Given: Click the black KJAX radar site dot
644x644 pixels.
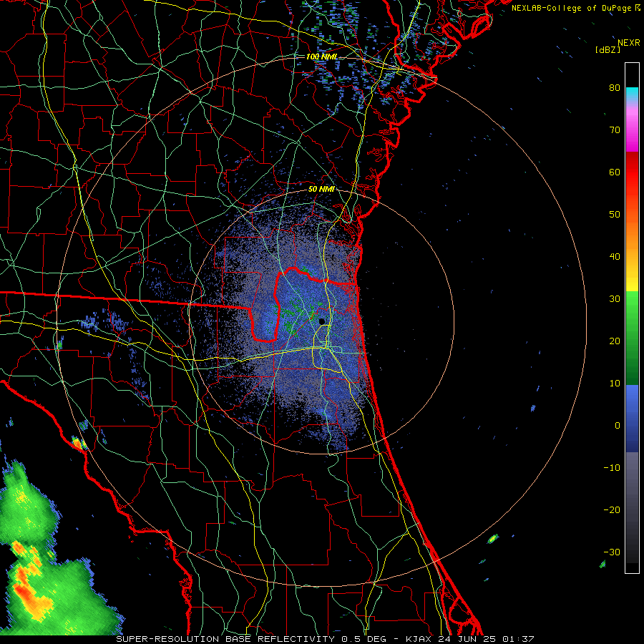Looking at the screenshot, I should pos(322,321).
